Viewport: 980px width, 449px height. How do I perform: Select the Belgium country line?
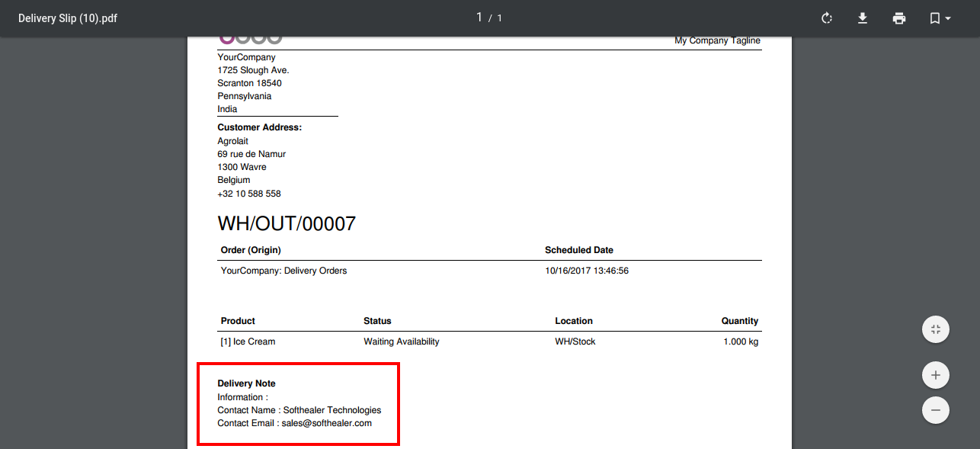[x=234, y=180]
